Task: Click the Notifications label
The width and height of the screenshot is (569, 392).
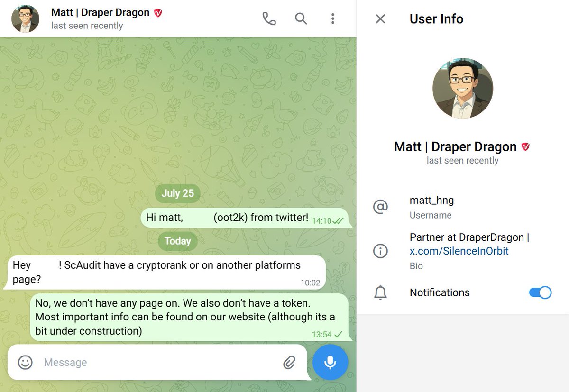Action: click(x=440, y=292)
